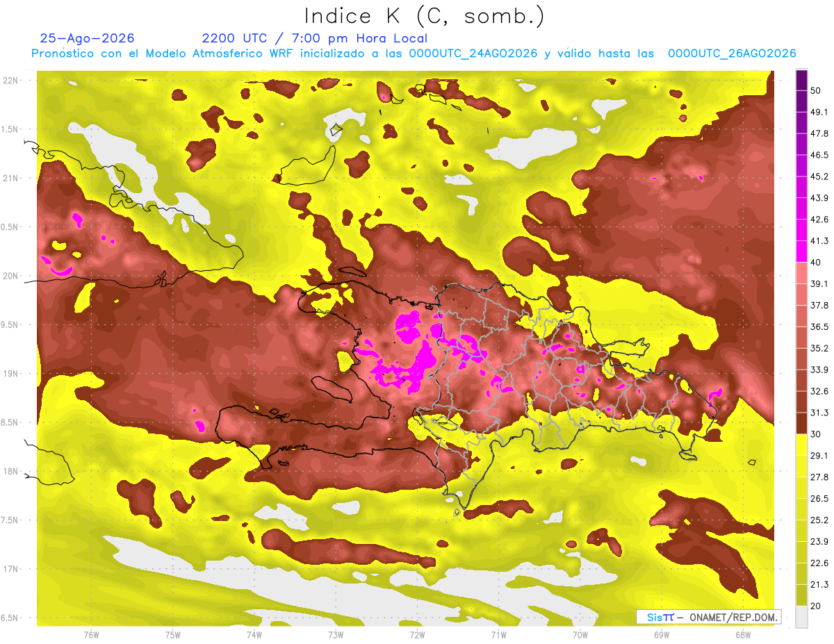Select the legend value '45.2'
The height and width of the screenshot is (644, 834).
point(819,176)
